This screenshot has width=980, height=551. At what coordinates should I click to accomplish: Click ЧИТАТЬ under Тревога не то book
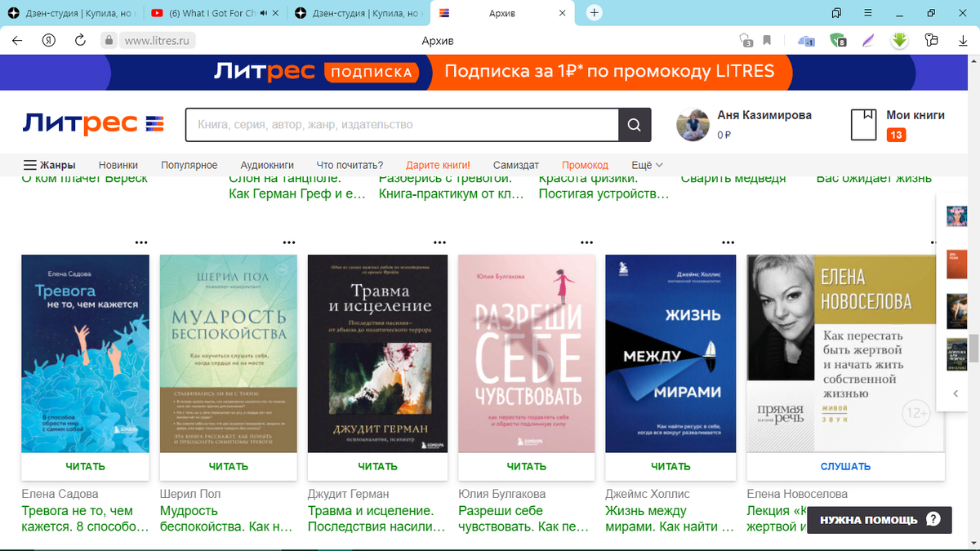pos(85,467)
